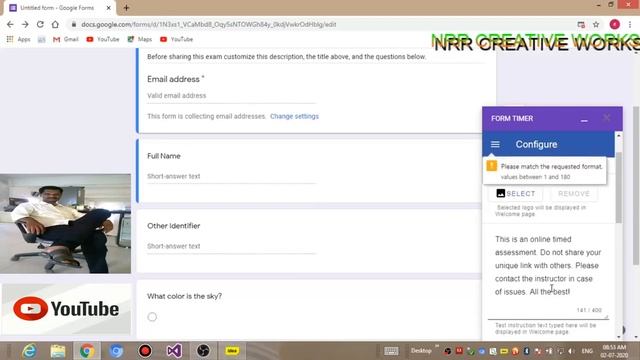Open Visual Studio from the taskbar
Image resolution: width=640 pixels, height=360 pixels.
pos(174,351)
